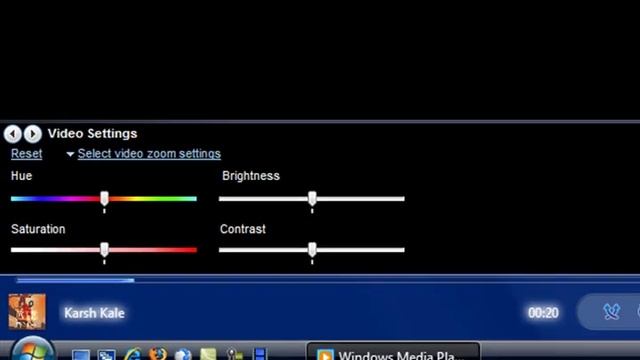
Task: Click the Video Settings title text
Action: (92, 133)
